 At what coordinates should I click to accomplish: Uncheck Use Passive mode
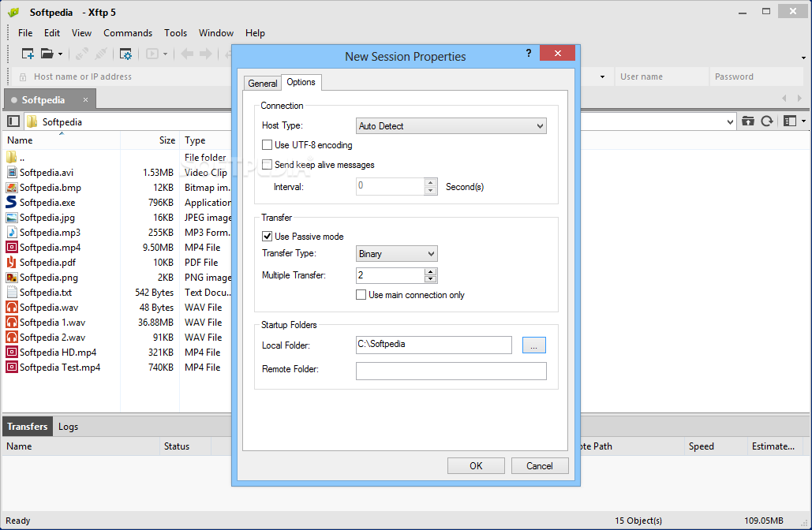pyautogui.click(x=268, y=237)
